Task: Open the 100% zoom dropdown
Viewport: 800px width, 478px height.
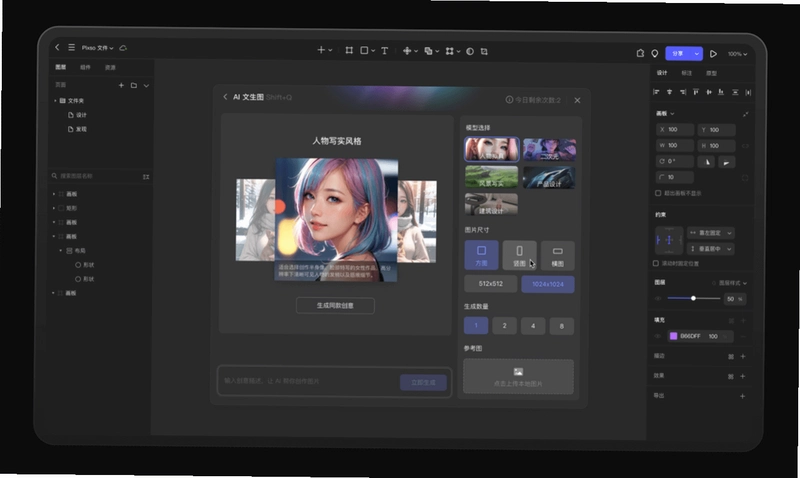Action: [x=737, y=54]
